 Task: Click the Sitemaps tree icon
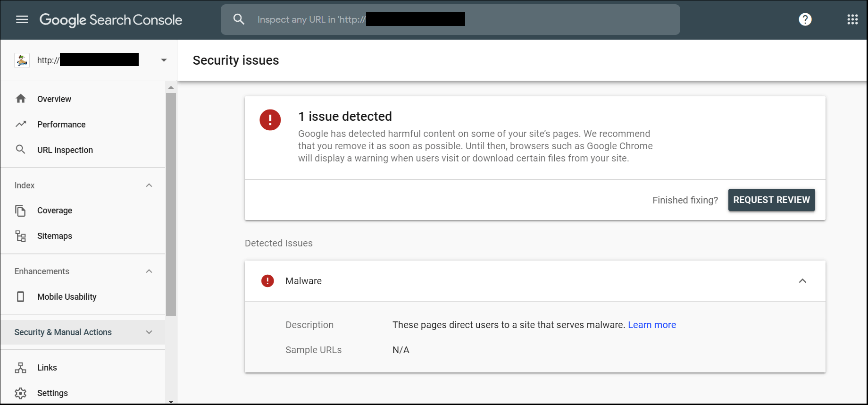click(20, 236)
